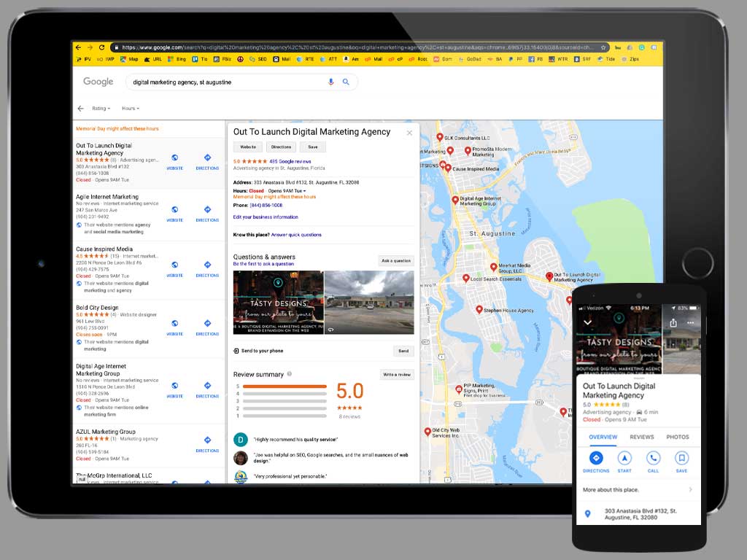
Task: Click the info icon beside Review summary
Action: click(x=289, y=374)
